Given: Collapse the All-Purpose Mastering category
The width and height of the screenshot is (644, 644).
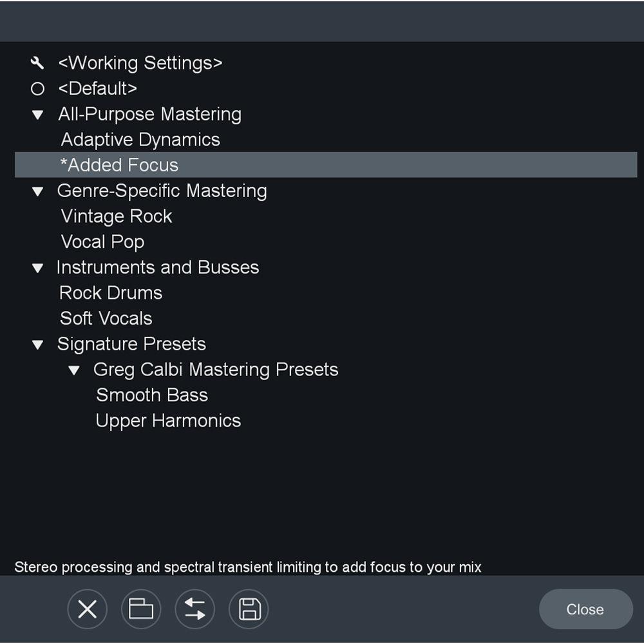Looking at the screenshot, I should pyautogui.click(x=37, y=114).
